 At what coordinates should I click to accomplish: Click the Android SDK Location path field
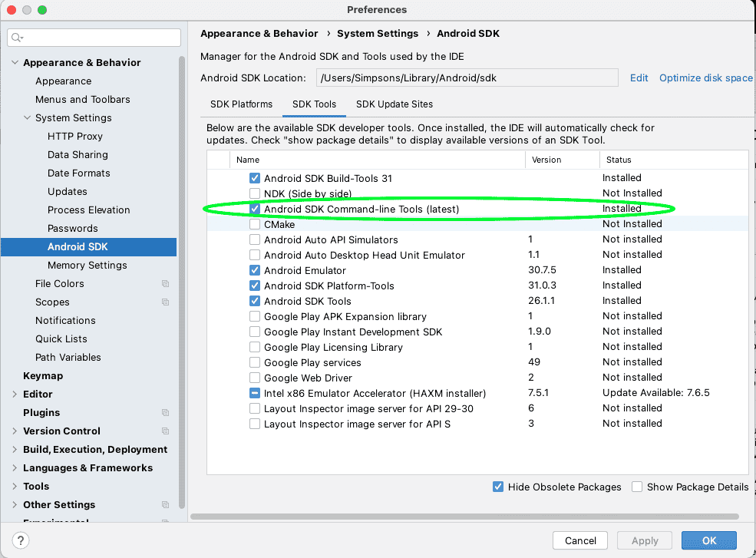(467, 78)
